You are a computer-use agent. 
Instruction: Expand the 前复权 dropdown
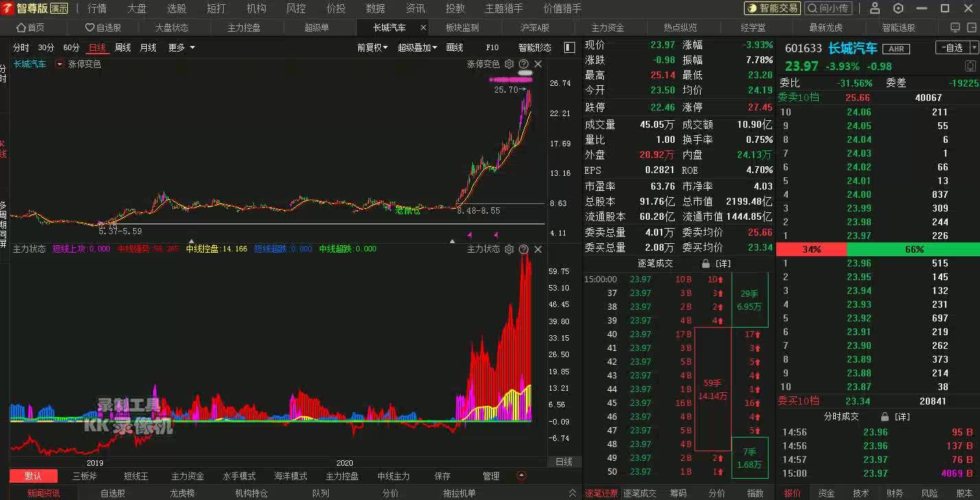pyautogui.click(x=373, y=47)
